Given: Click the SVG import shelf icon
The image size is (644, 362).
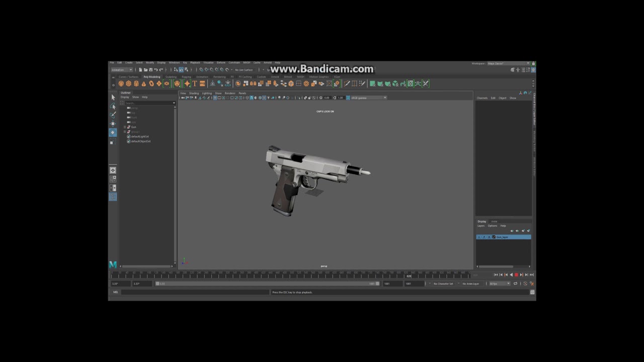Looking at the screenshot, I should coord(202,83).
